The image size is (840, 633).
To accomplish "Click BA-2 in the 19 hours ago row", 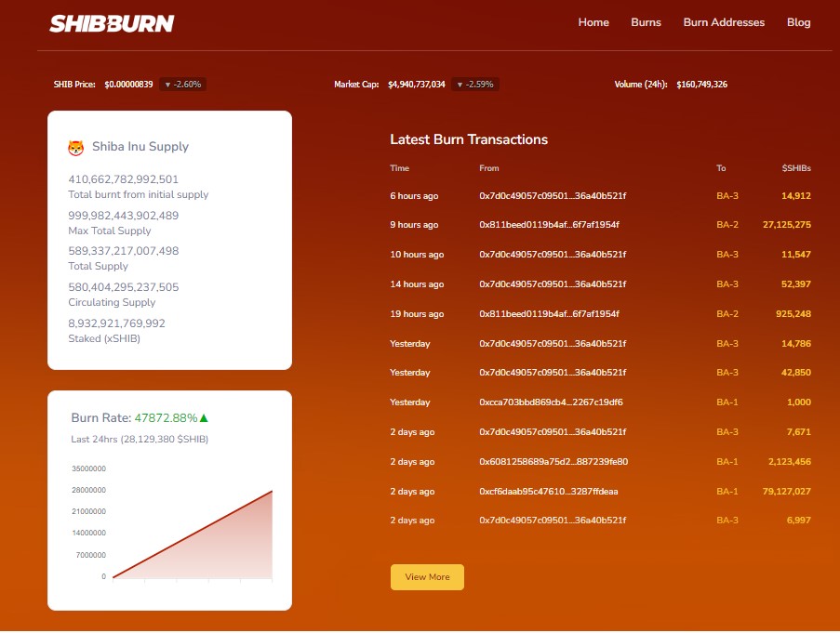I will pyautogui.click(x=727, y=313).
